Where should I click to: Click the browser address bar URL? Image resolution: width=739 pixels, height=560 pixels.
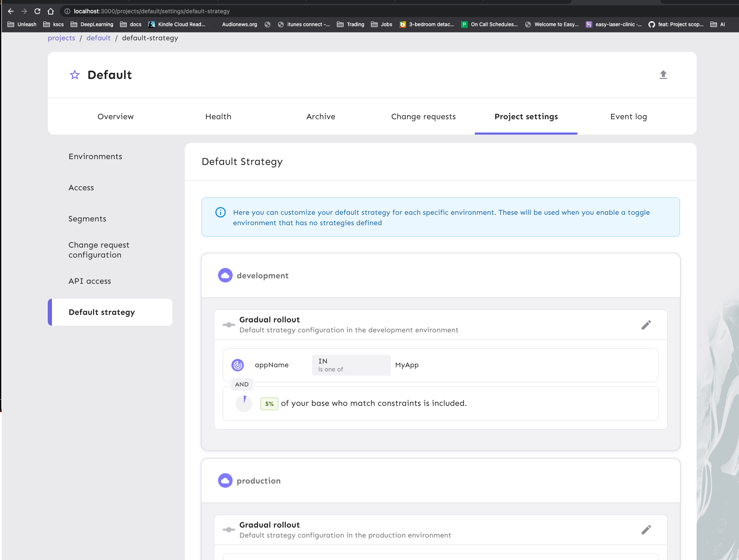coord(152,11)
